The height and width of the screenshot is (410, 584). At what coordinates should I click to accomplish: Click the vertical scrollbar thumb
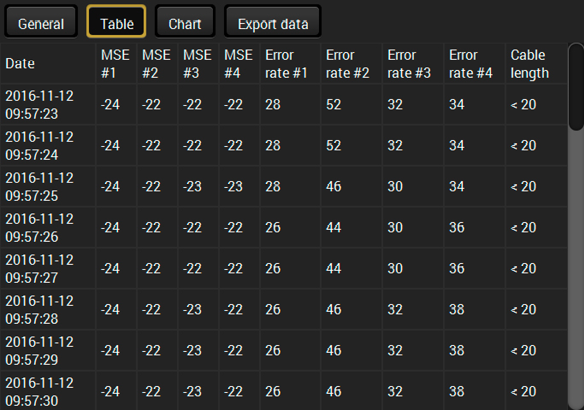[576, 87]
